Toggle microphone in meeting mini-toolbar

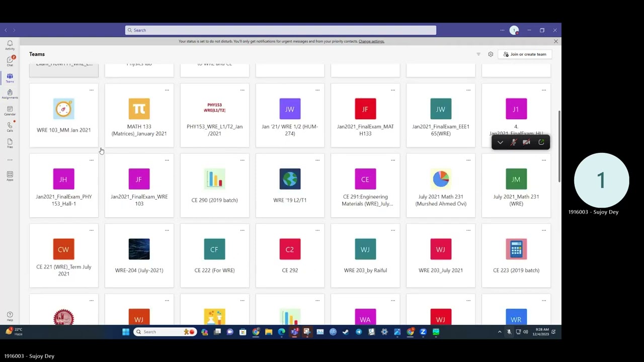[513, 142]
